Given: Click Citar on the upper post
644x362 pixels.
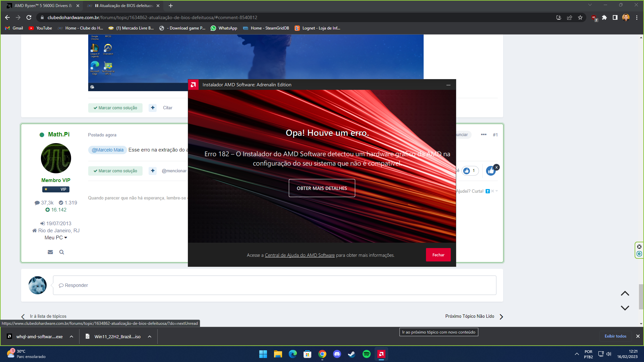Looking at the screenshot, I should [168, 108].
